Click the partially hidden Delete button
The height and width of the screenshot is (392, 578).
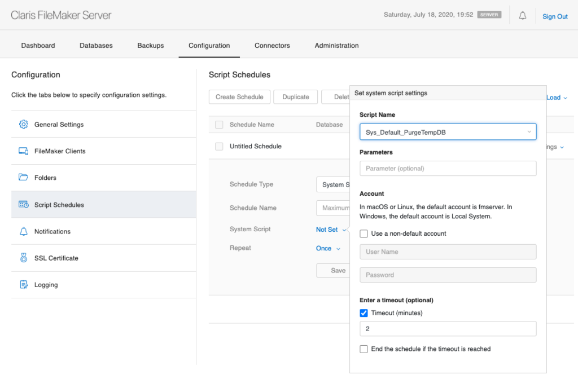pyautogui.click(x=335, y=97)
